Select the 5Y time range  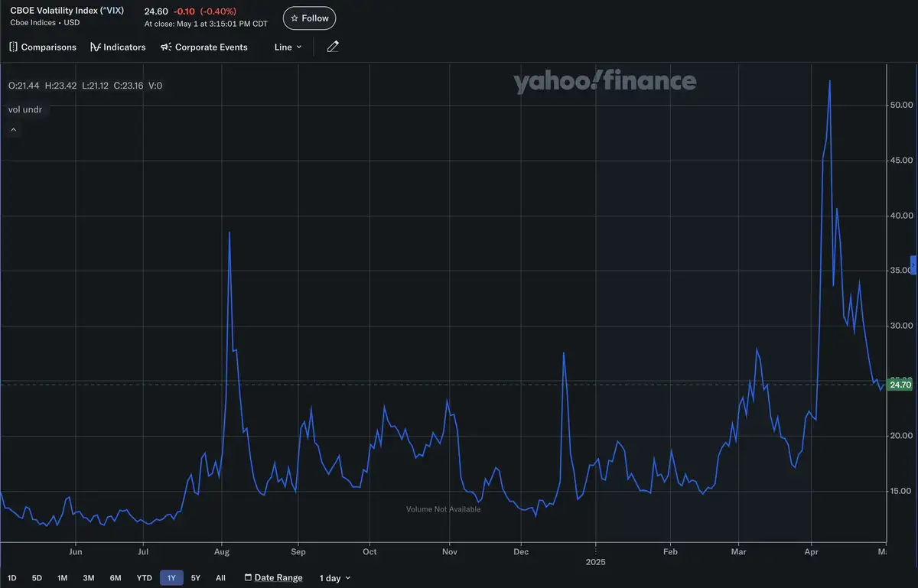click(x=196, y=578)
